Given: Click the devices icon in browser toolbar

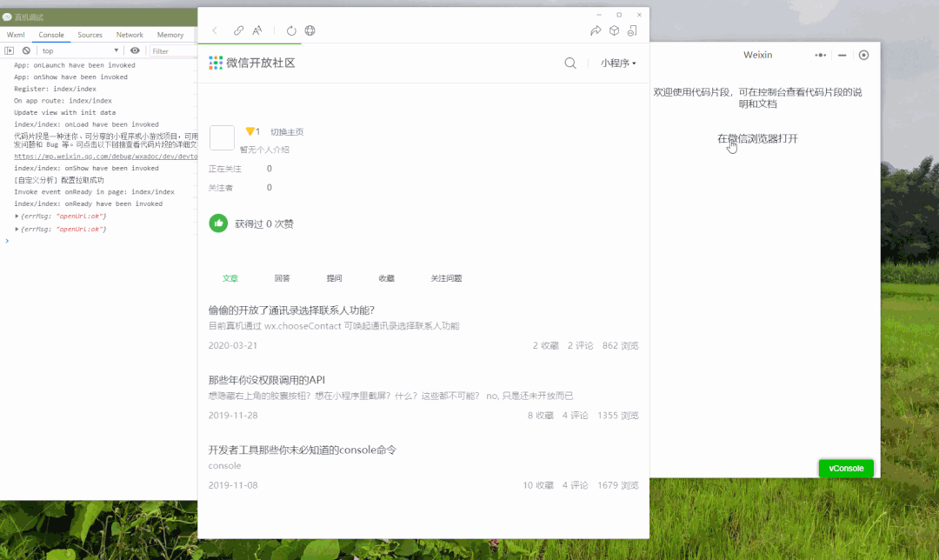Looking at the screenshot, I should (632, 30).
